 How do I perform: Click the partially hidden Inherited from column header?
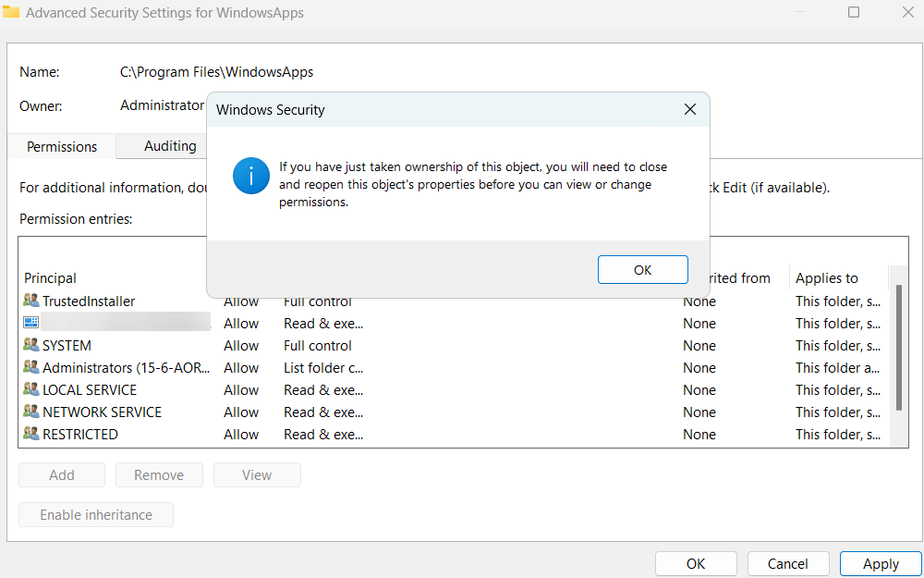(x=740, y=277)
